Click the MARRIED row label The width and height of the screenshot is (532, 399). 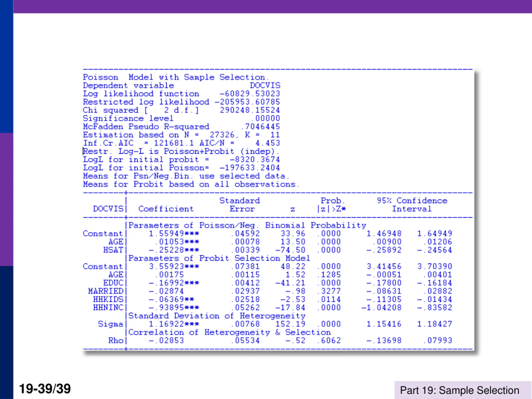click(x=106, y=291)
